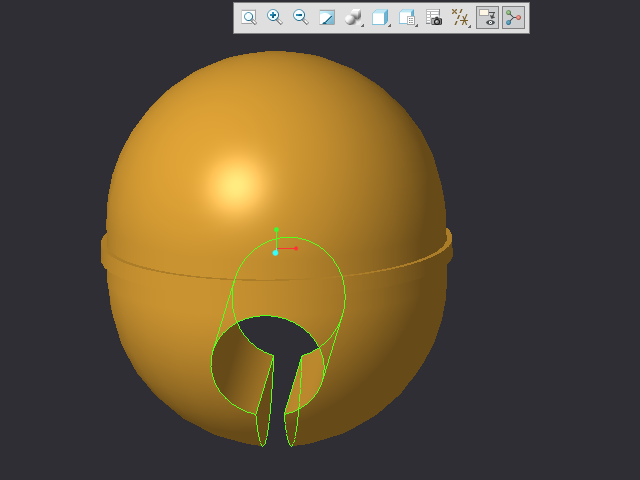Refit the model to the window
Viewport: 640px width, 480px height.
click(249, 18)
